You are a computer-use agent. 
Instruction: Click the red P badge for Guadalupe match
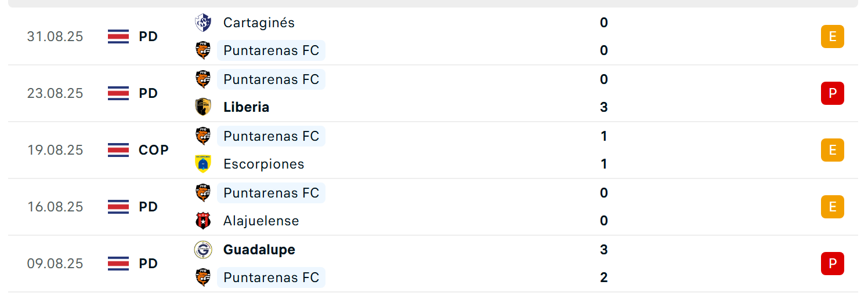(833, 264)
